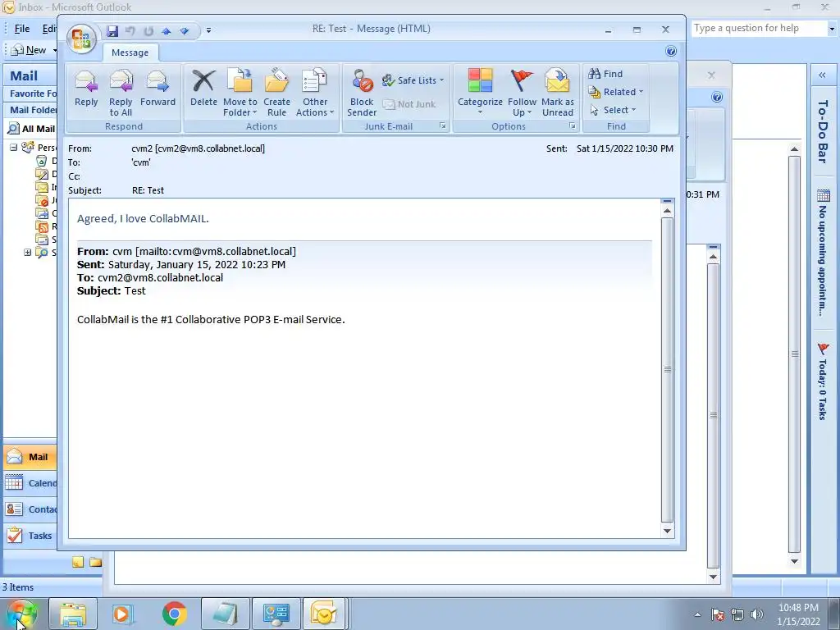The width and height of the screenshot is (840, 630).
Task: Click the Action Center flag tray icon
Action: point(718,614)
